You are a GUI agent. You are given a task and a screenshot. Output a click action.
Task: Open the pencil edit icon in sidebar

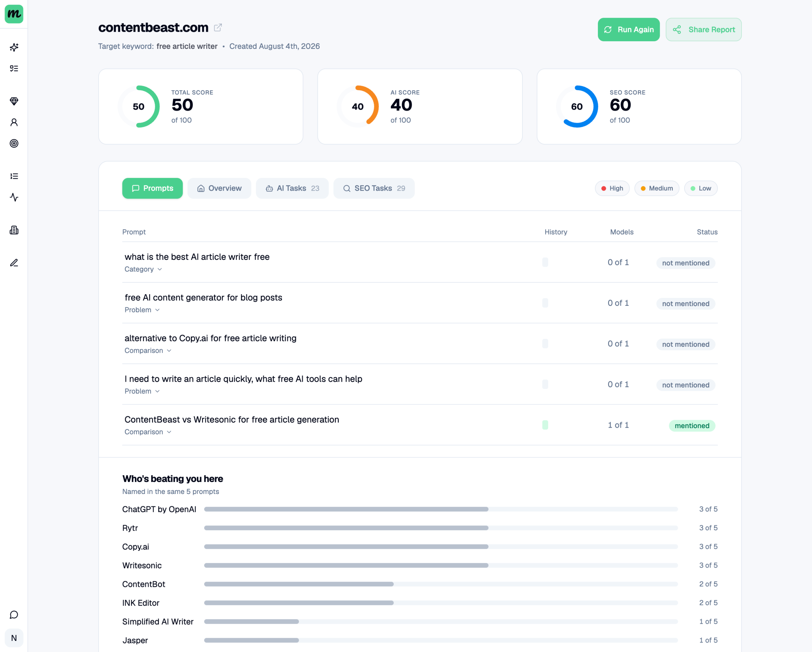[x=14, y=263]
